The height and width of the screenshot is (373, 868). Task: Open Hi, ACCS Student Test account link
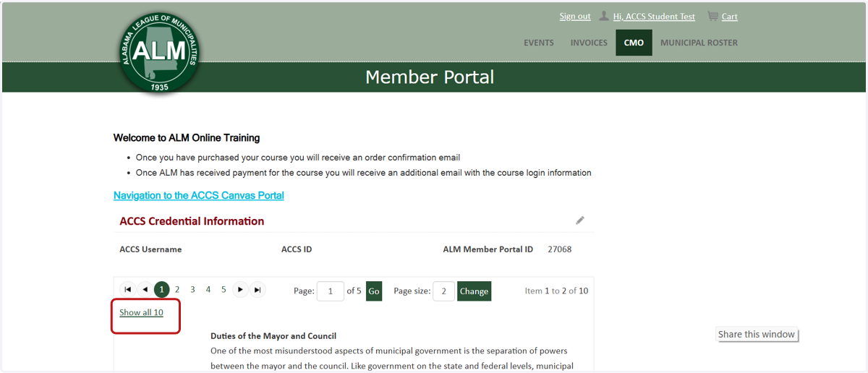pyautogui.click(x=654, y=17)
